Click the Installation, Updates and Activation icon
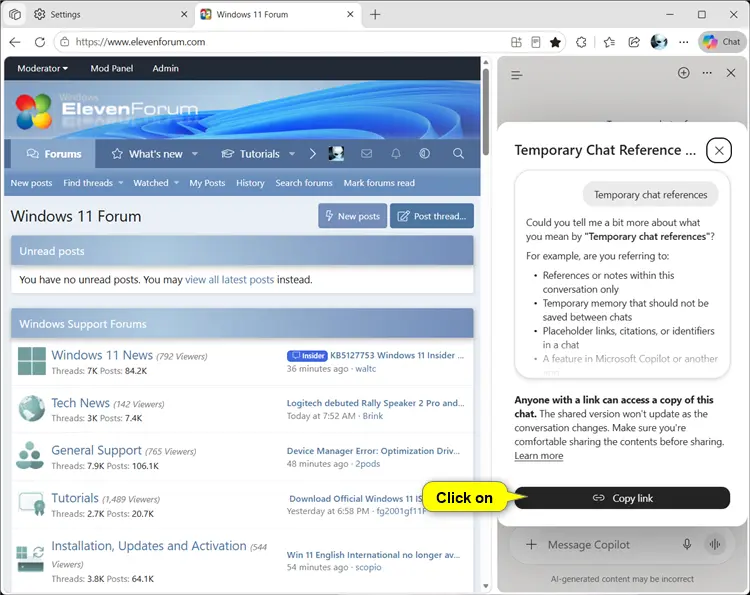The height and width of the screenshot is (595, 750). pos(30,559)
